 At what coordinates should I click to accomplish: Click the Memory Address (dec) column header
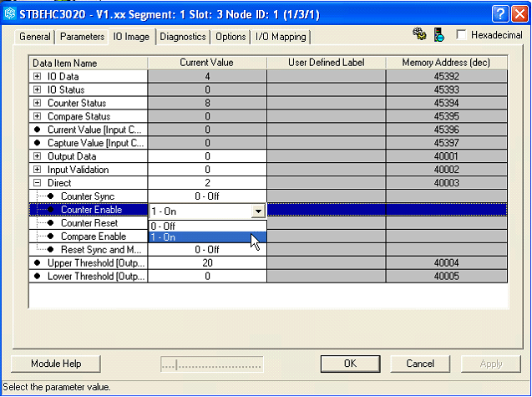tap(447, 63)
